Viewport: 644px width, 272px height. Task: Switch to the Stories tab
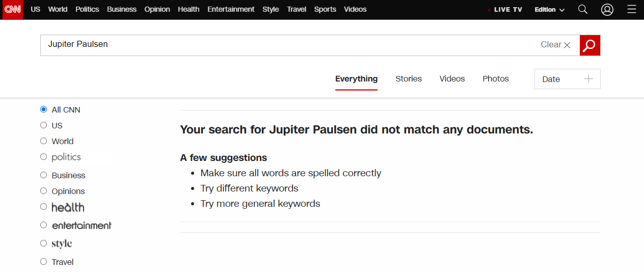409,79
